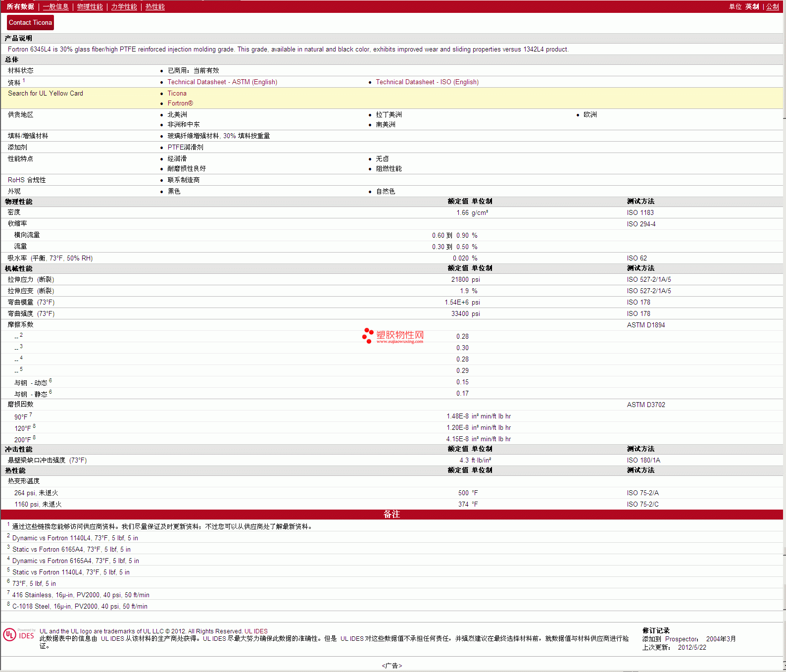Click the PTFE润滑剂 additive entry
This screenshot has height=672, width=786.
click(x=185, y=148)
